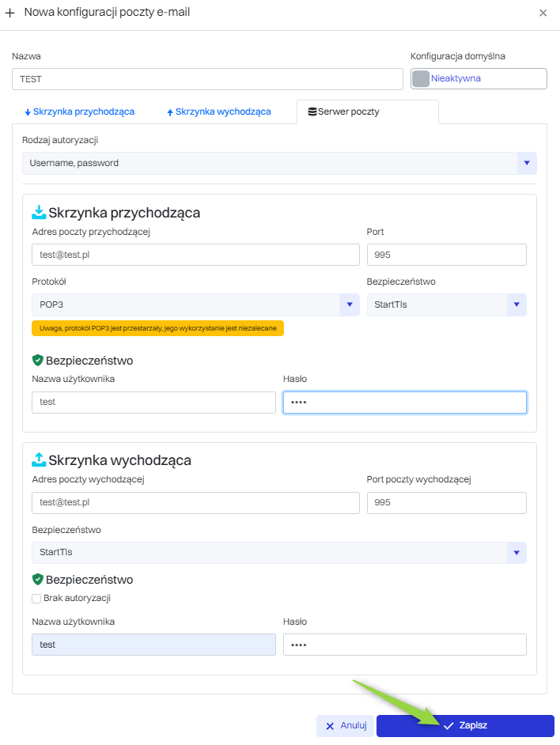This screenshot has height=745, width=560.
Task: Toggle the Konfiguracja domyślna Nieaktywna switch
Action: pyautogui.click(x=422, y=78)
